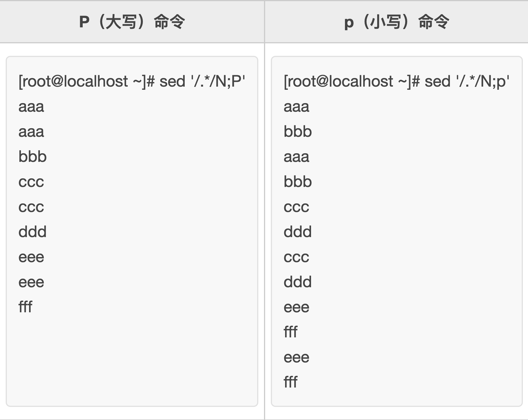
Task: Click the second bbb line in right block
Action: [298, 182]
